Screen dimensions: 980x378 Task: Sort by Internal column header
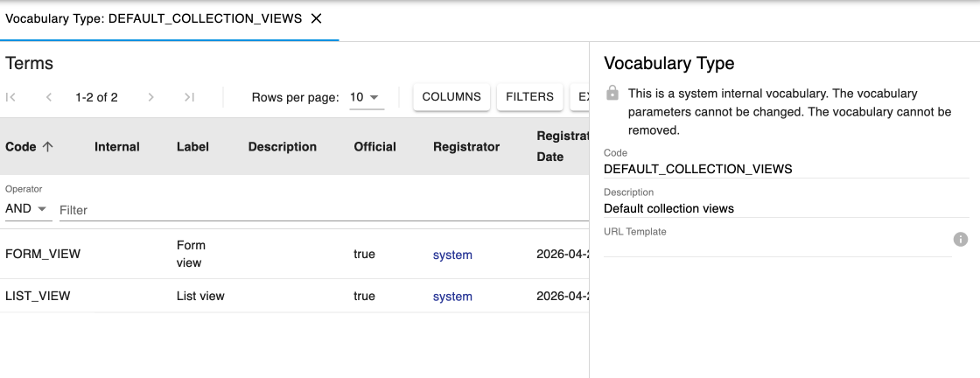tap(117, 147)
